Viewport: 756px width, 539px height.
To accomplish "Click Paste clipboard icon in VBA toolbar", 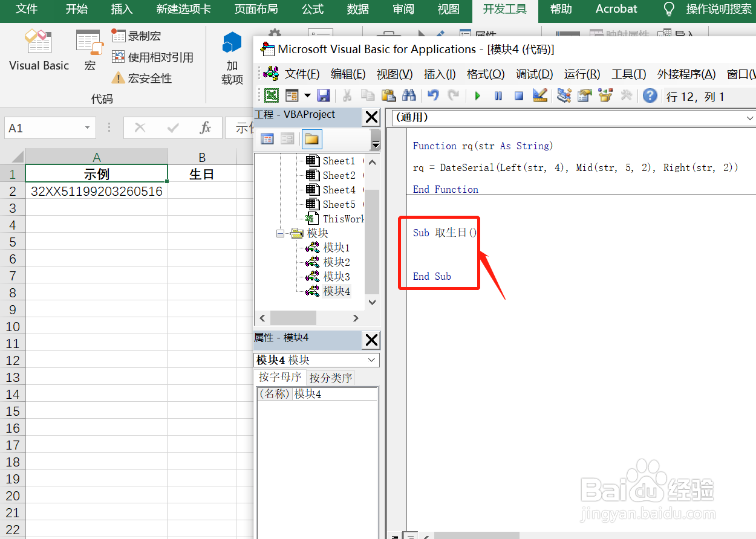I will [388, 95].
